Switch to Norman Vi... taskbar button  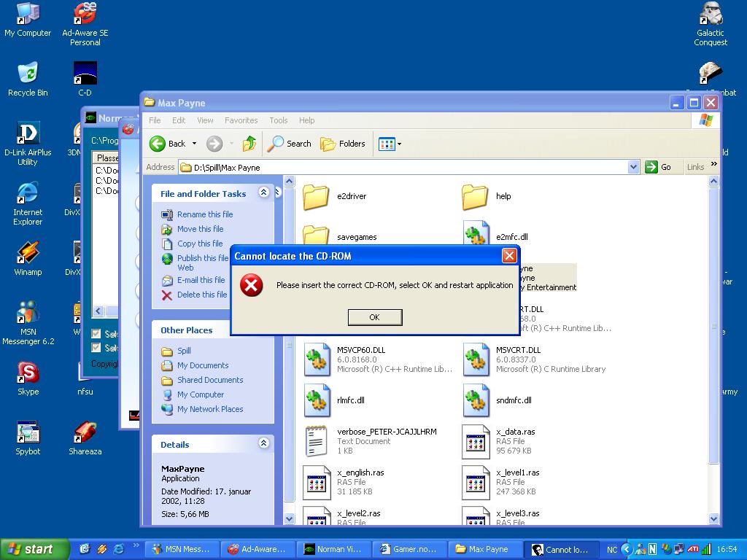coord(333,549)
